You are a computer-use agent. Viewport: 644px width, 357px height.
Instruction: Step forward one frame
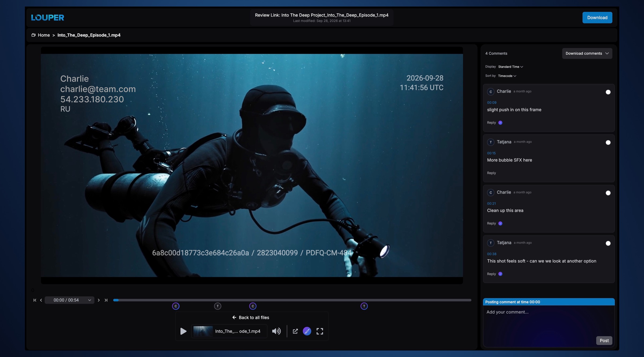pyautogui.click(x=99, y=300)
